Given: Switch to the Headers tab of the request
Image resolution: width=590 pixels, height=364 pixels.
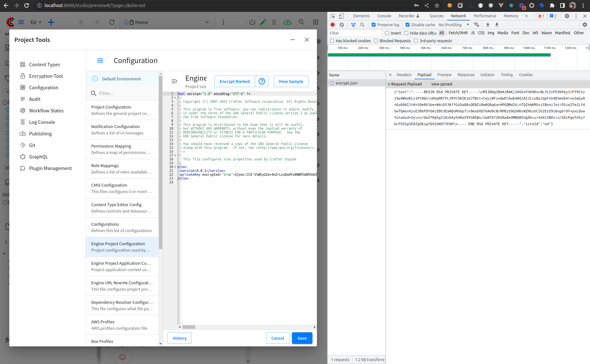Looking at the screenshot, I should pyautogui.click(x=404, y=75).
